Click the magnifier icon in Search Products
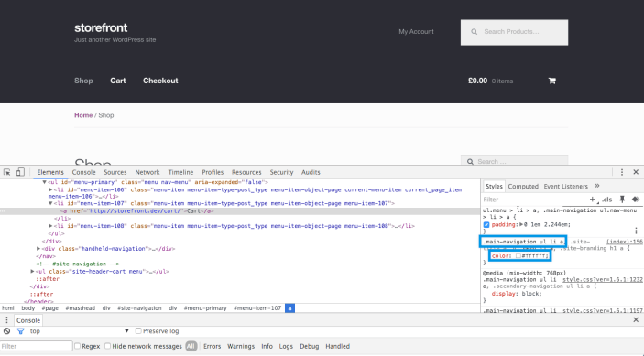 coord(474,32)
